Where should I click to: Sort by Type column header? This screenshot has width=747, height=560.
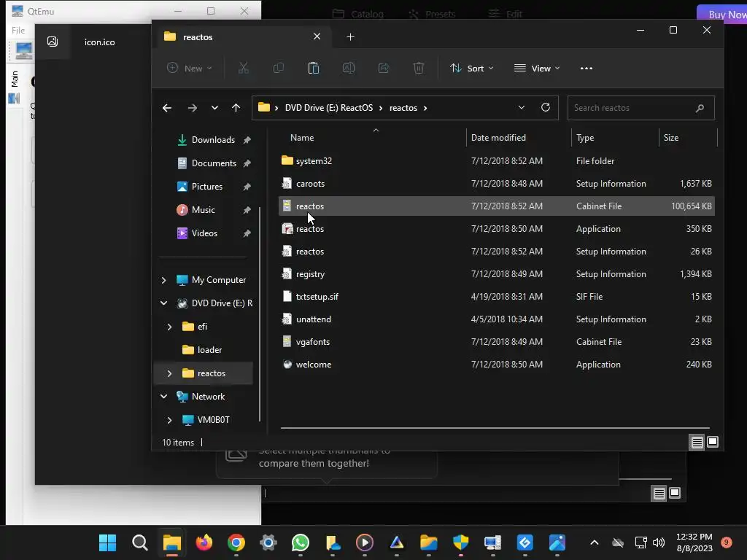pyautogui.click(x=585, y=138)
